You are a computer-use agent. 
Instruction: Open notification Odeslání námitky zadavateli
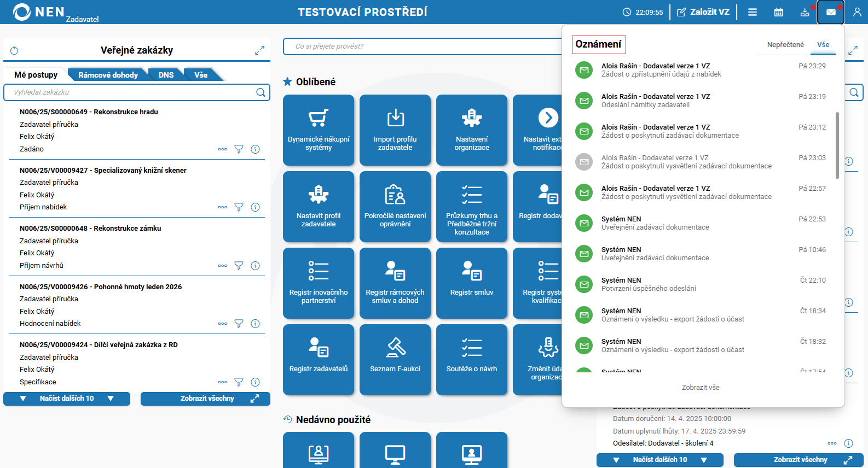[x=701, y=101]
